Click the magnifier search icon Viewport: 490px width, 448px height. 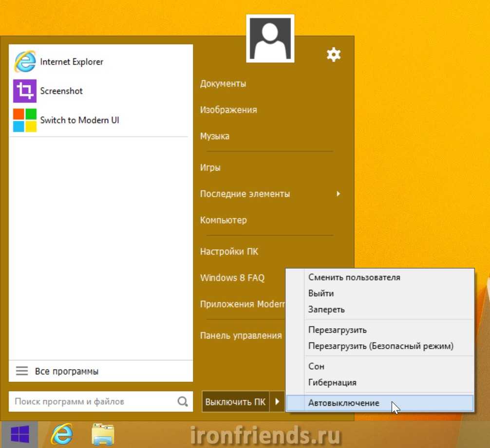coord(183,402)
